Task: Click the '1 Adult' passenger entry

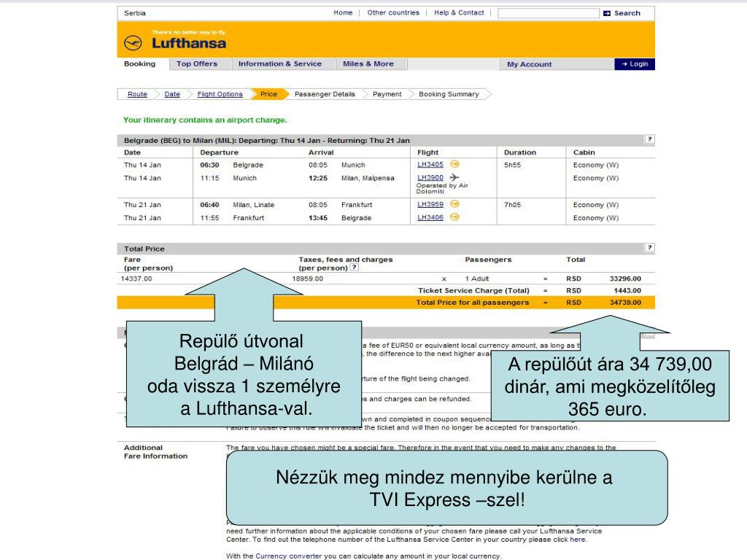Action: (x=477, y=279)
